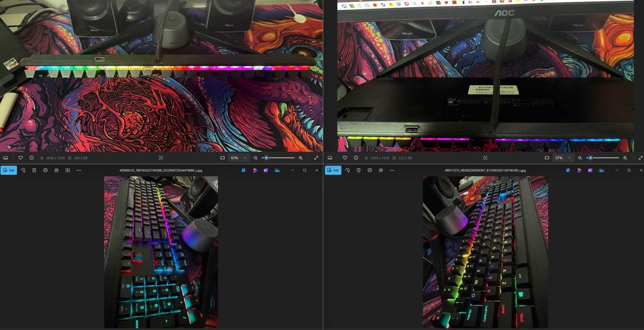Open the More menu in the 486511272 window
Viewport: 644px width, 330px height.
pos(392,170)
